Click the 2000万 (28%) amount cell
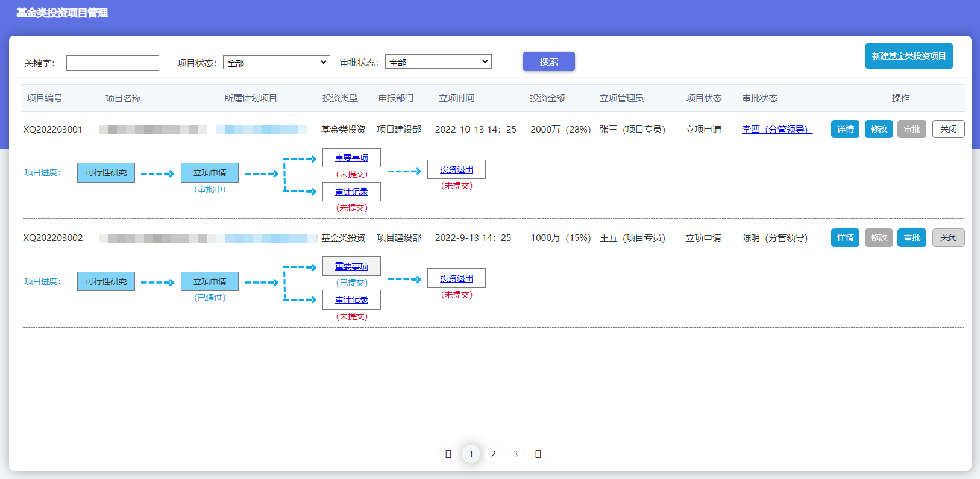Screen dimensions: 980x479 point(561,129)
